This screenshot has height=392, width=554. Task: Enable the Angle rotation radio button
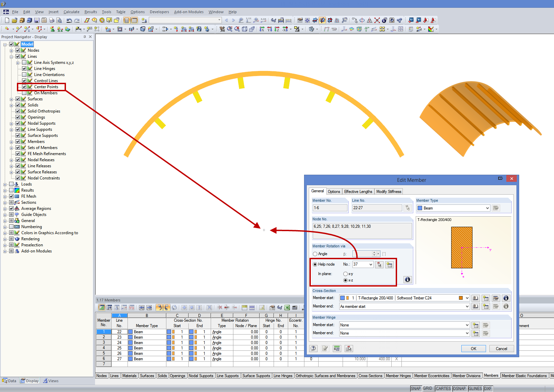point(315,253)
